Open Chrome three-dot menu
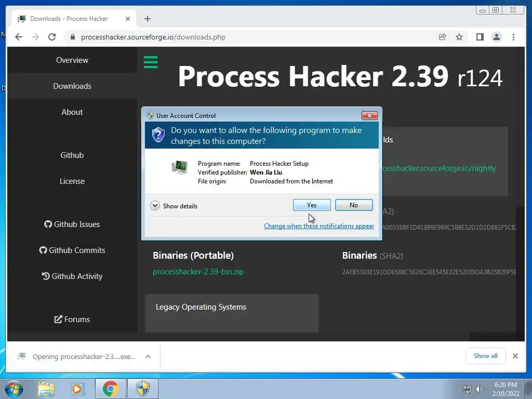 (513, 37)
